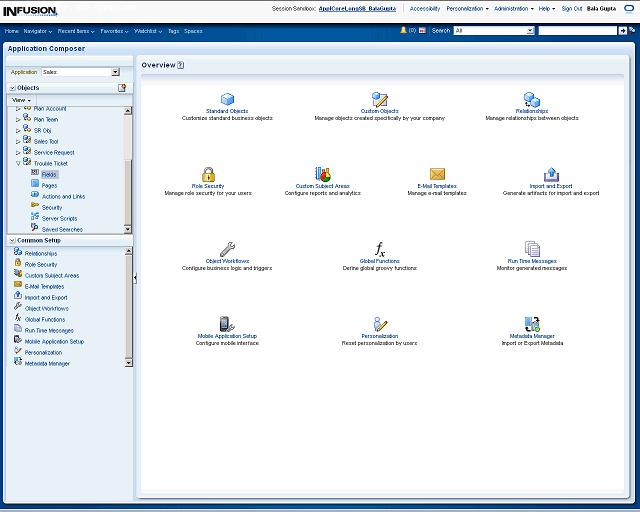Screen dimensions: 640x512
Task: Expand the Service Request tree node
Action: click(18, 152)
